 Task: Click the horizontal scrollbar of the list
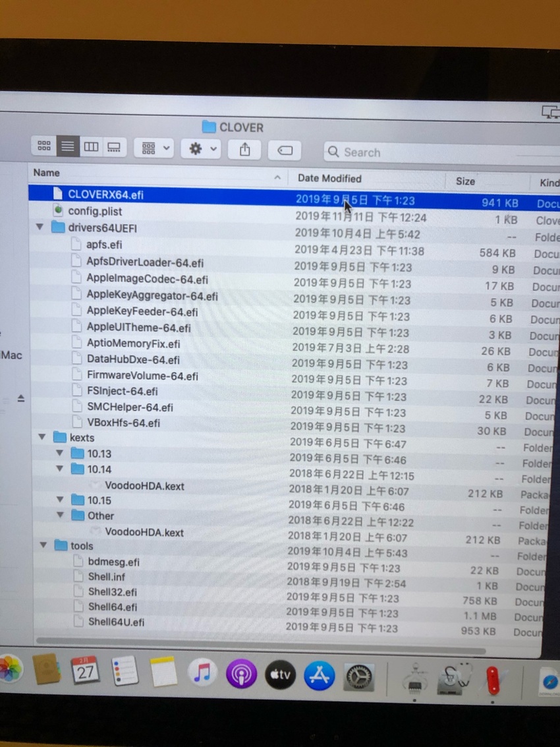pos(261,645)
